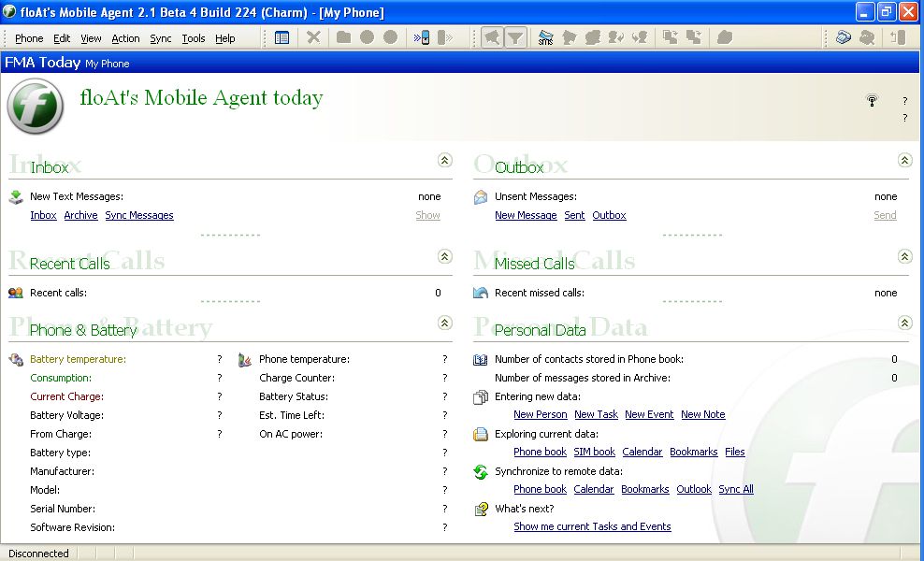The image size is (924, 561).
Task: Click the Send link in Outbox section
Action: 885,215
